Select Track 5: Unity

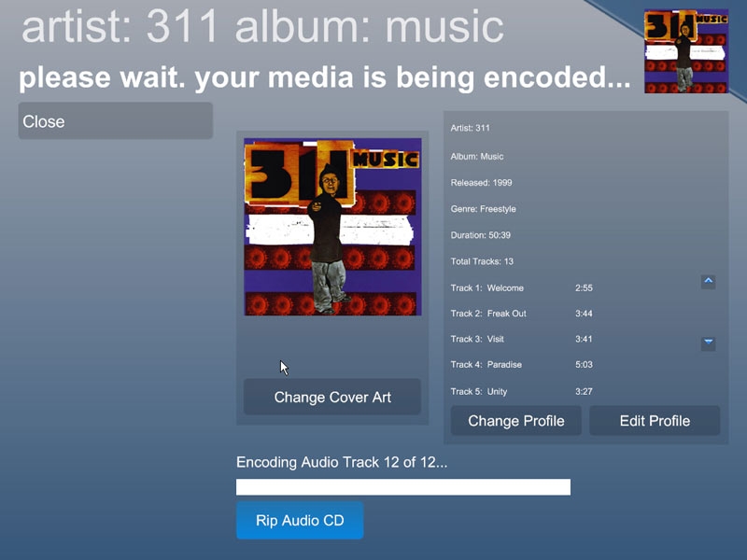[522, 391]
